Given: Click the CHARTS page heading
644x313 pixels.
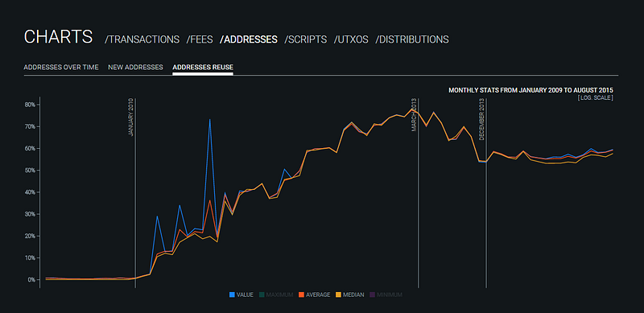Looking at the screenshot, I should pyautogui.click(x=58, y=37).
